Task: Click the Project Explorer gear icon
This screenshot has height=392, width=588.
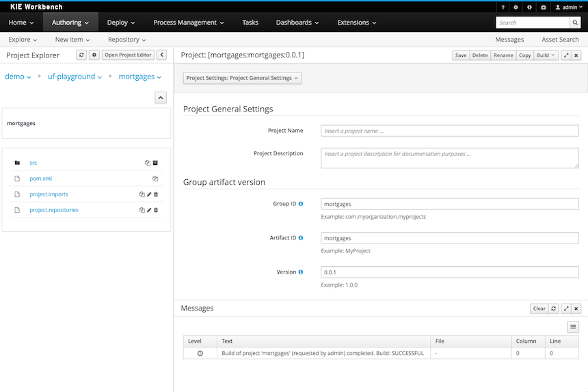Action: [94, 55]
